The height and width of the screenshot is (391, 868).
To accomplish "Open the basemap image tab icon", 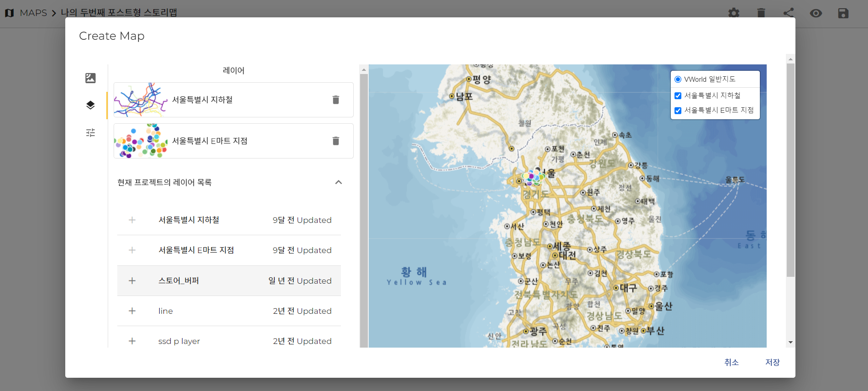I will pyautogui.click(x=90, y=78).
